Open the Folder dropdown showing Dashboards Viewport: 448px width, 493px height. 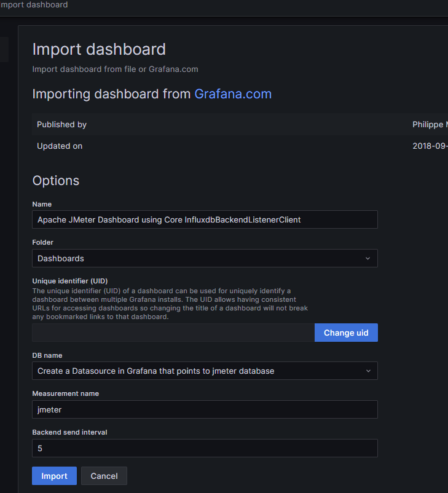pos(205,258)
